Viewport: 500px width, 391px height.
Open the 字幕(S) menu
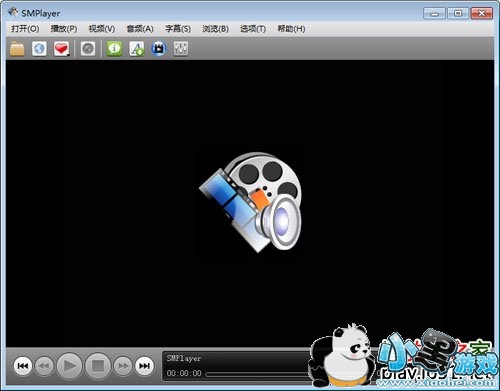(178, 29)
